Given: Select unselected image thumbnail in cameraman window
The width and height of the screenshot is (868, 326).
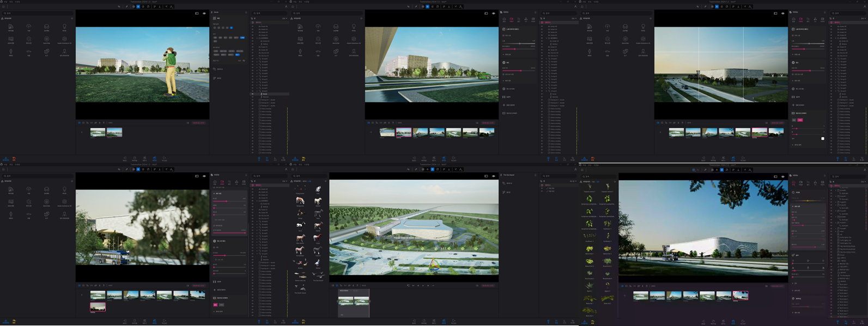Looking at the screenshot, I should [x=98, y=132].
